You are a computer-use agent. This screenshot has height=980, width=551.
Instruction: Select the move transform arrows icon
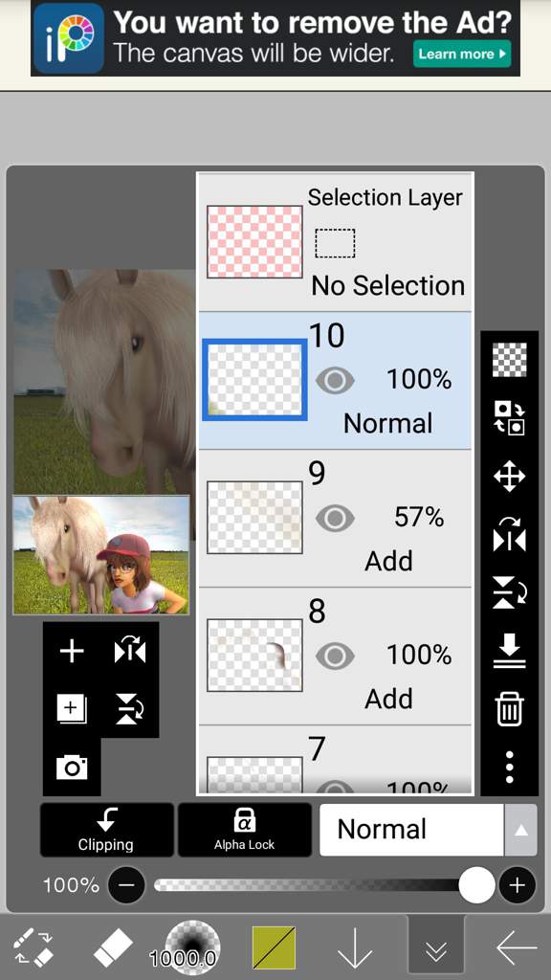pyautogui.click(x=509, y=477)
